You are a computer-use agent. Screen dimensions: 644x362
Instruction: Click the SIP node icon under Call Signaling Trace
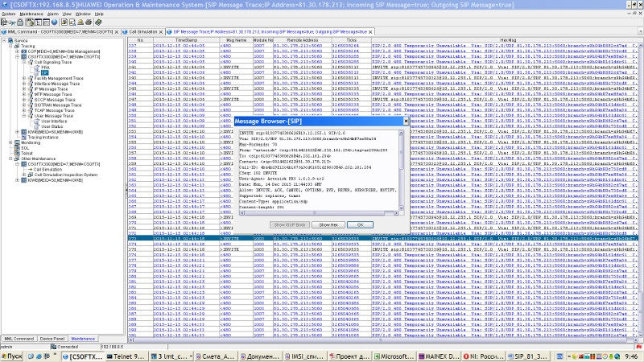click(x=35, y=72)
